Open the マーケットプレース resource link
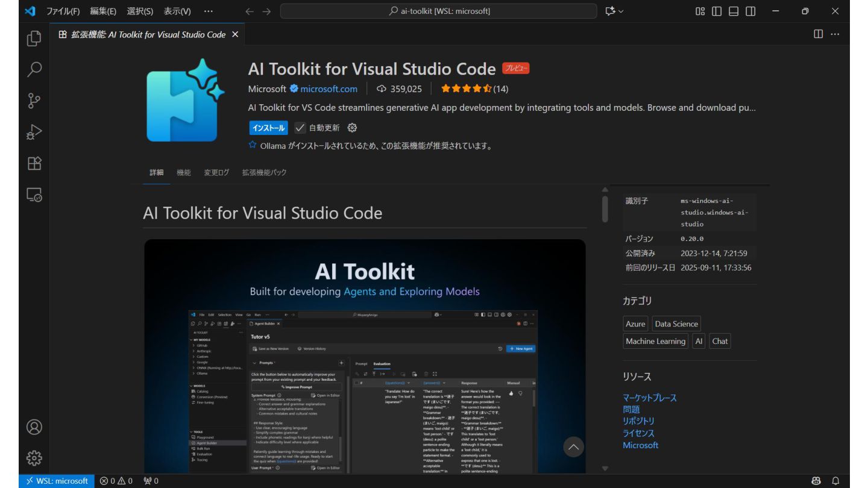 [650, 398]
